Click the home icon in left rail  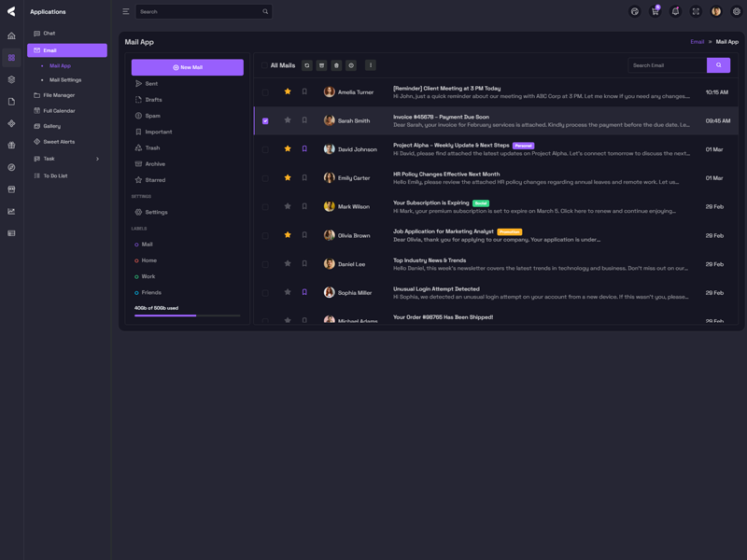[11, 35]
